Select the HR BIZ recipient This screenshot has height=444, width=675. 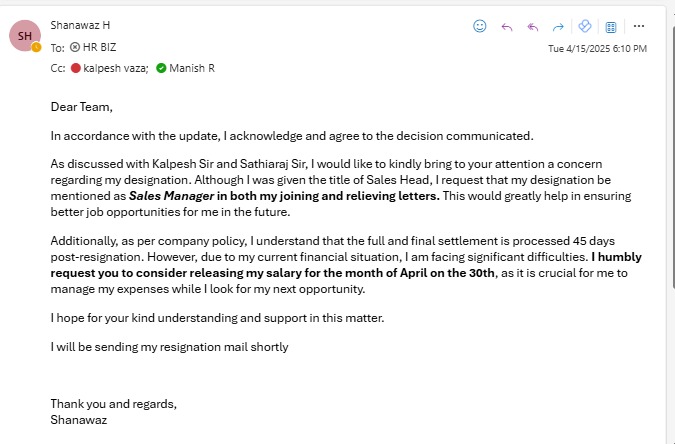click(105, 47)
